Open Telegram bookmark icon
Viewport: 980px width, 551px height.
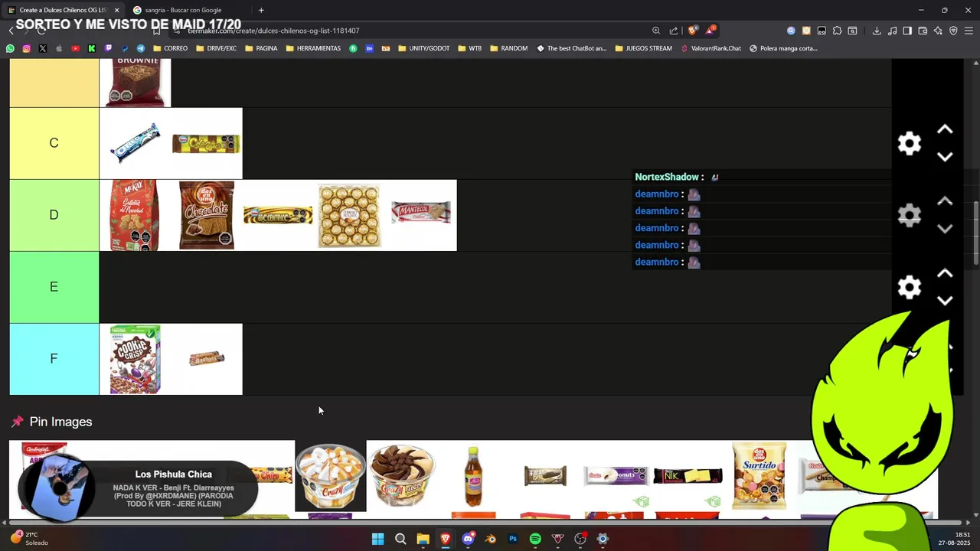(x=141, y=48)
